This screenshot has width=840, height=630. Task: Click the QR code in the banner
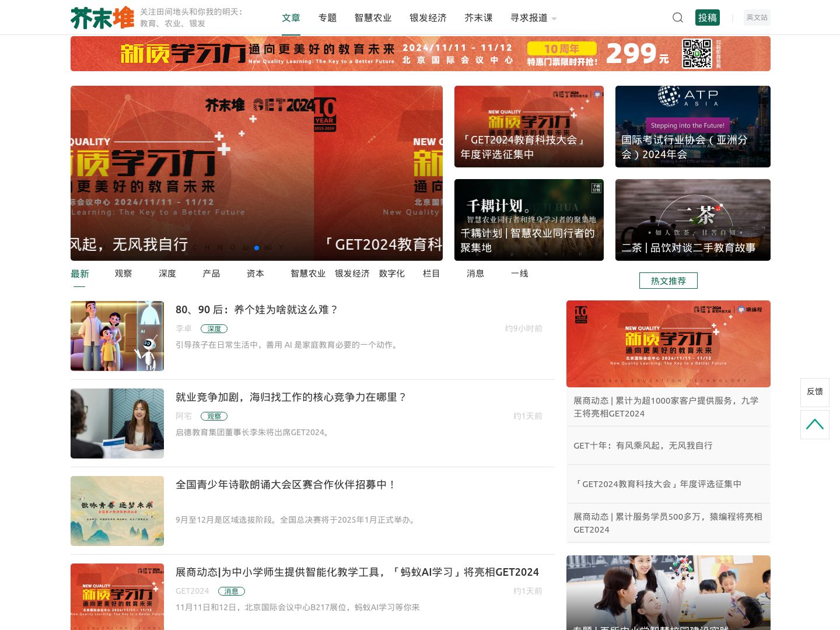(x=697, y=54)
